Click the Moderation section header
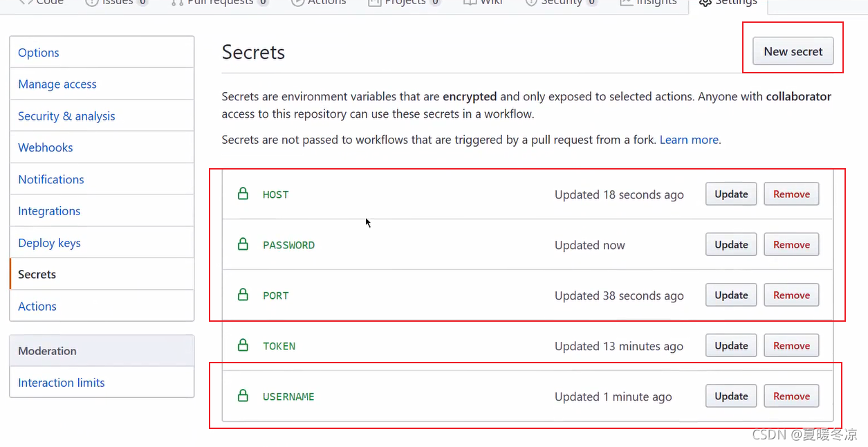Viewport: 868px width, 447px height. [x=102, y=351]
